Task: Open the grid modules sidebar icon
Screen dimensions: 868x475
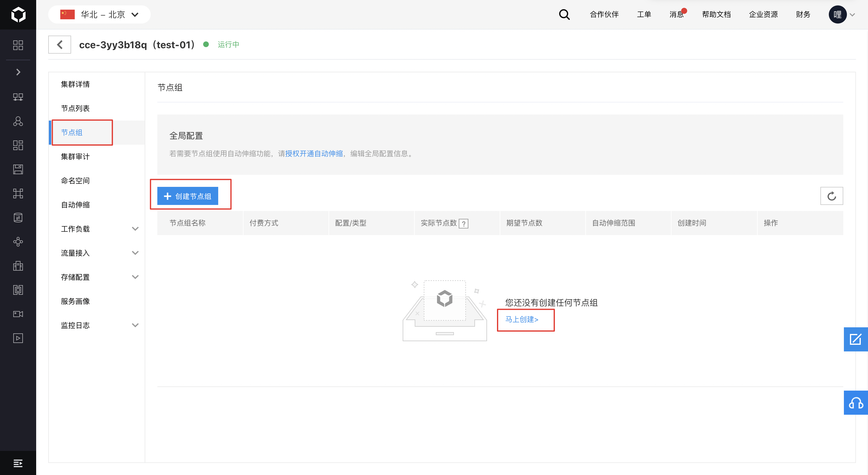Action: point(18,145)
